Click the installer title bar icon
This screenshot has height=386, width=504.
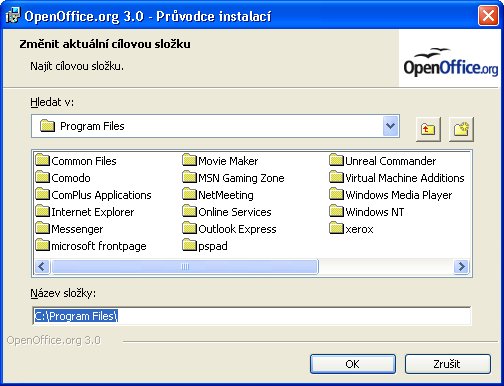(13, 15)
